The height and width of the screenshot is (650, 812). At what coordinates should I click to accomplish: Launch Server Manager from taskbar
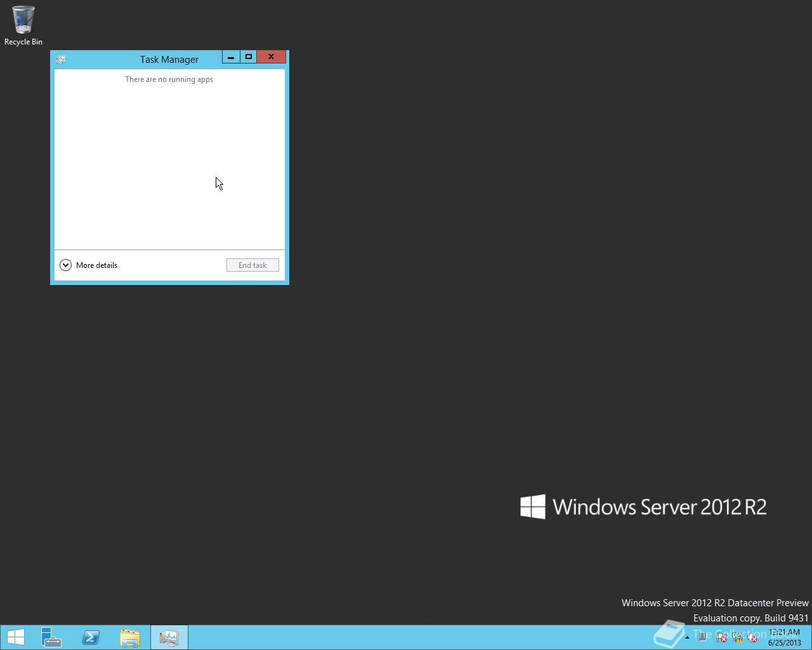click(51, 637)
